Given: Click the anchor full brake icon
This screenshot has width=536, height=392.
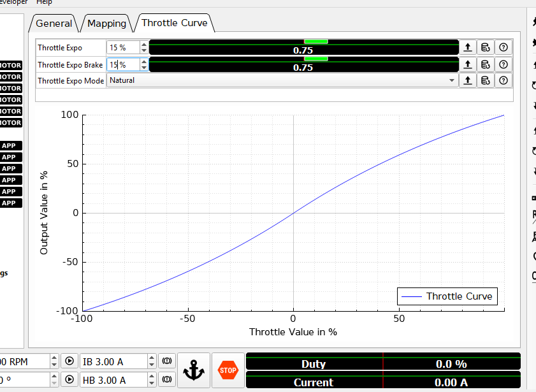Looking at the screenshot, I should tap(193, 370).
